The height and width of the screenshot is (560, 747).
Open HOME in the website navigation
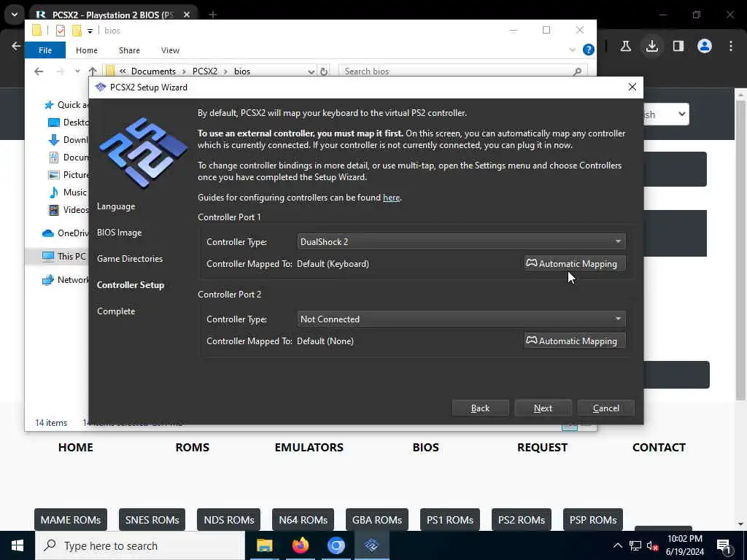coord(76,448)
